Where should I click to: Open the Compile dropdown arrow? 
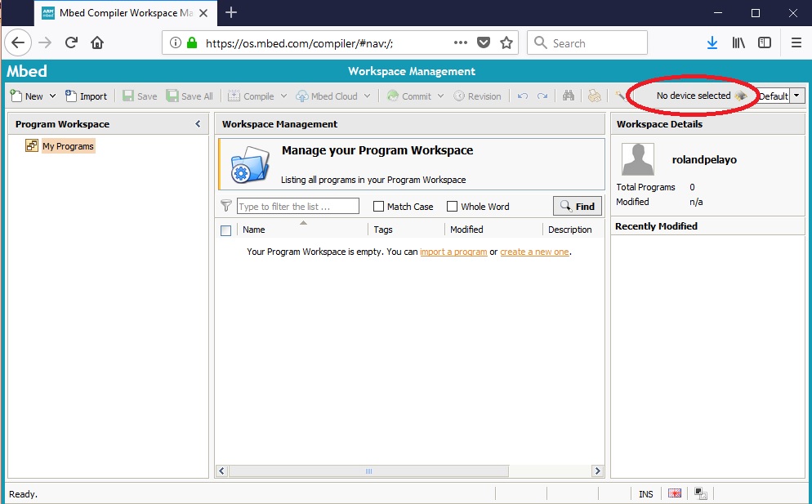(283, 96)
